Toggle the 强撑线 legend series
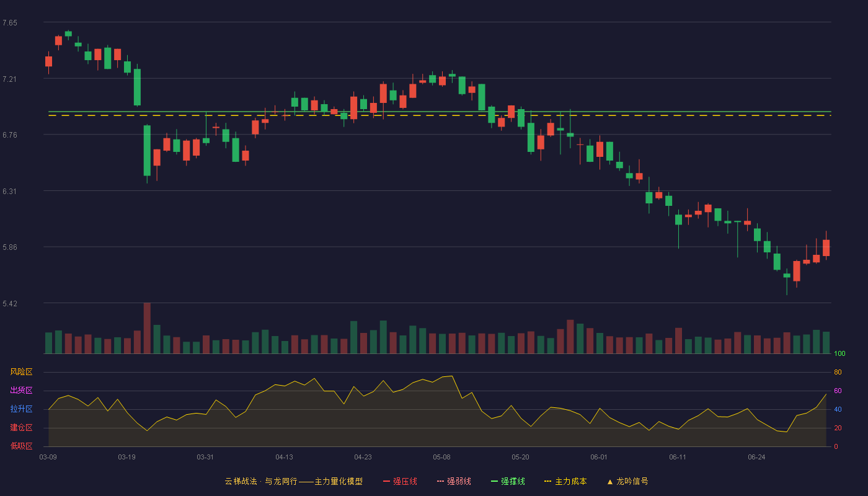 [x=508, y=481]
